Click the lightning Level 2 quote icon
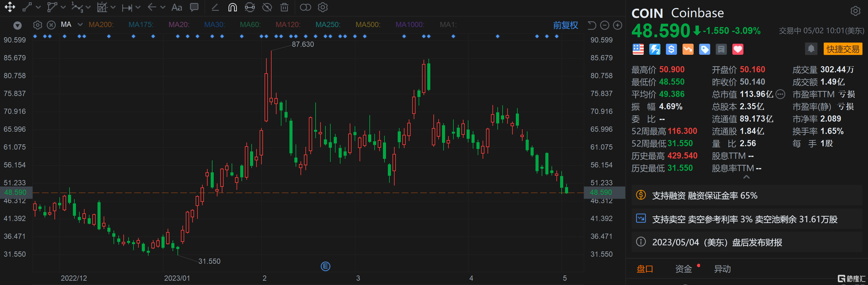The image size is (868, 285). (655, 49)
